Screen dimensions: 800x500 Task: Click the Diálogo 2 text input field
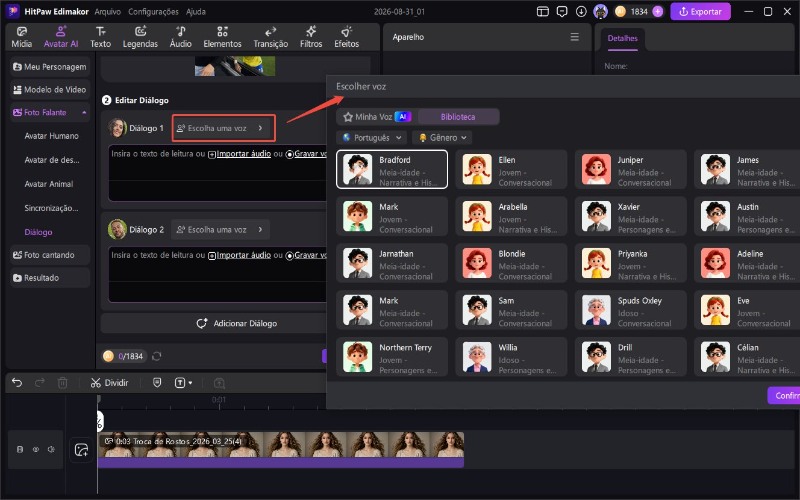[x=217, y=275]
